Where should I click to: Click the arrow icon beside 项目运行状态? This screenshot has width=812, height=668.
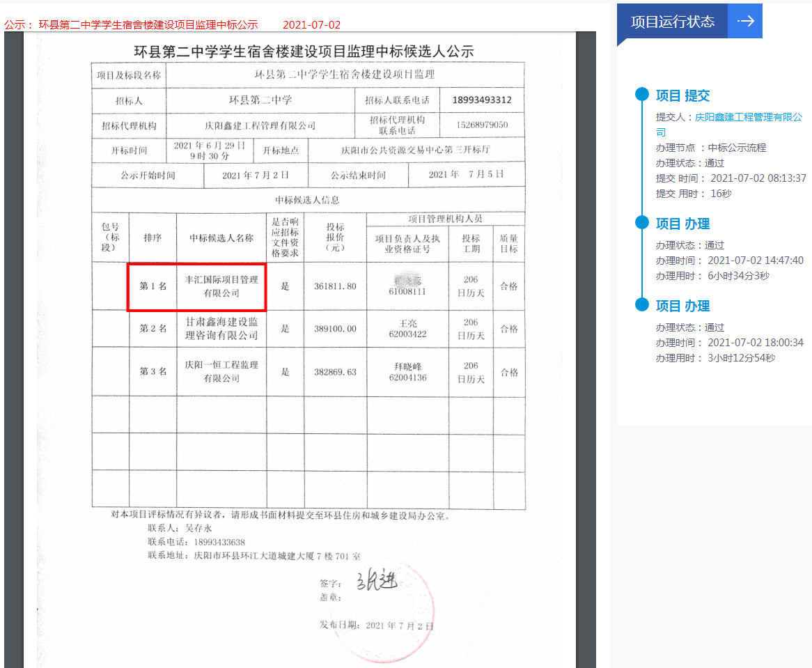pos(745,21)
